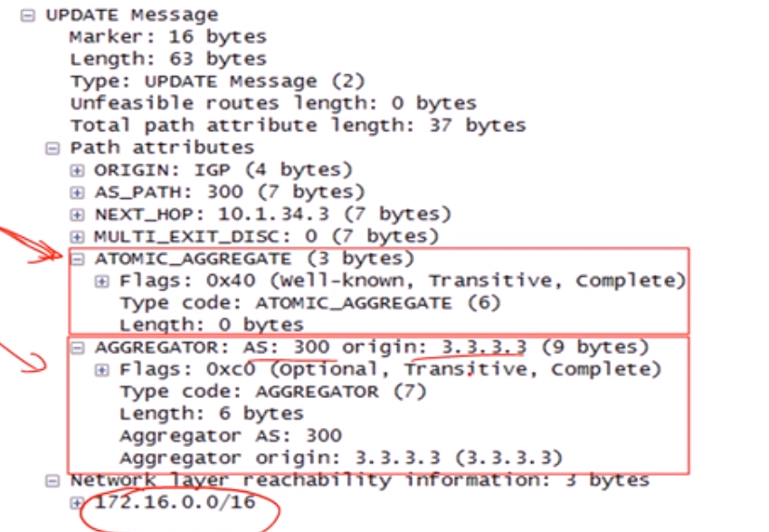Collapse Network layer reachability information

(52, 481)
